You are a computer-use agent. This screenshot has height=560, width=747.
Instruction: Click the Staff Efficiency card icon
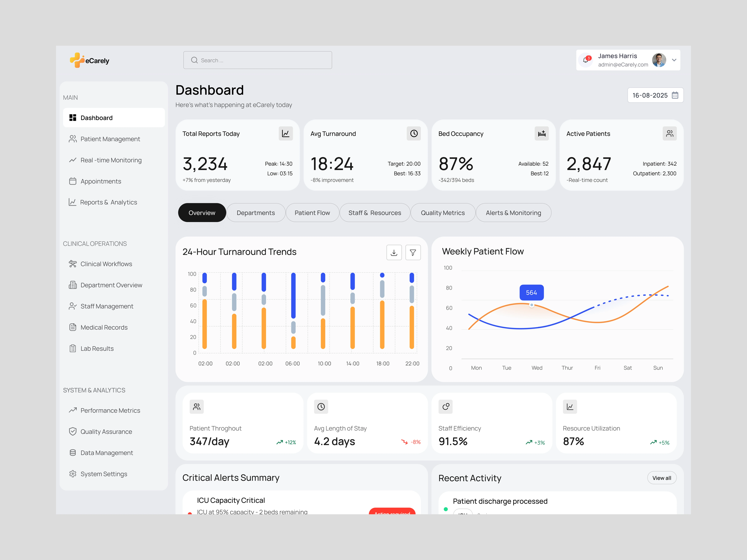[445, 407]
